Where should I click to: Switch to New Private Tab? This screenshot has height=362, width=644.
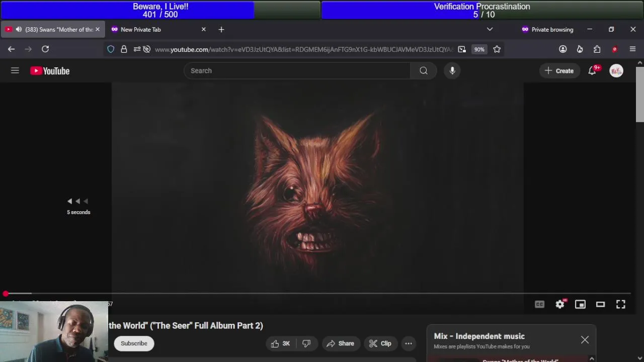tap(158, 30)
